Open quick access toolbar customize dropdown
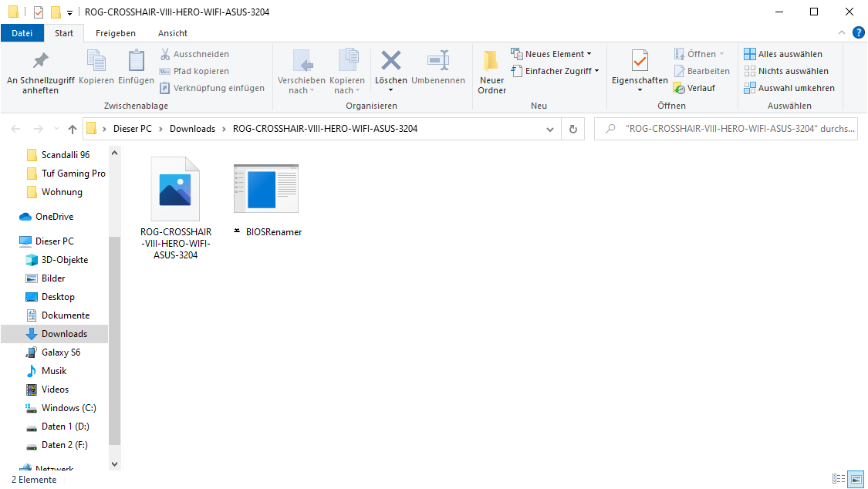 coord(69,12)
